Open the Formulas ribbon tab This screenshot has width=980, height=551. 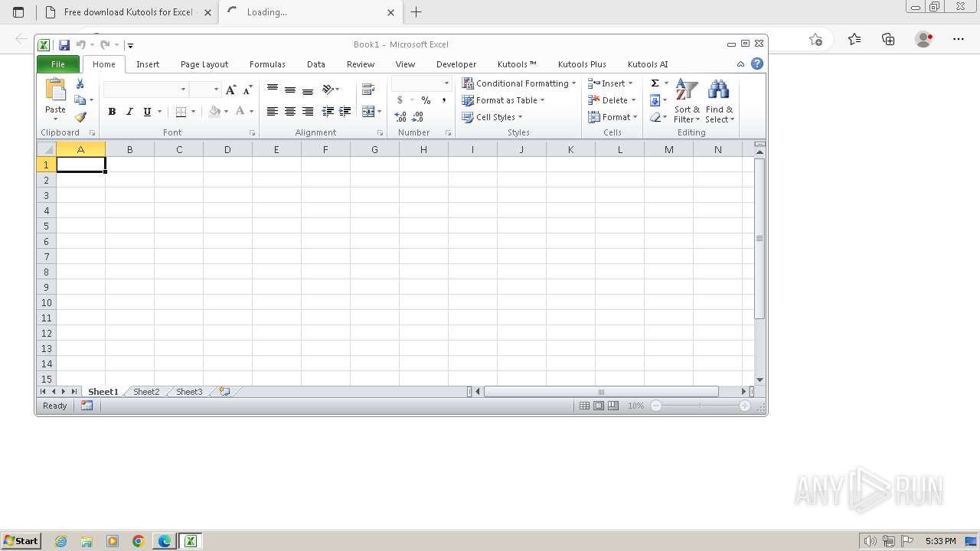(267, 64)
